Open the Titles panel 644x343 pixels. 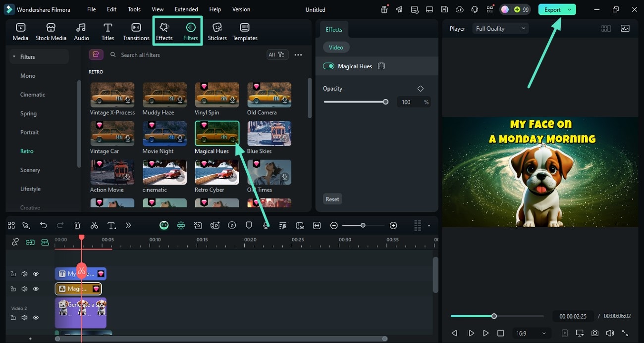(107, 32)
